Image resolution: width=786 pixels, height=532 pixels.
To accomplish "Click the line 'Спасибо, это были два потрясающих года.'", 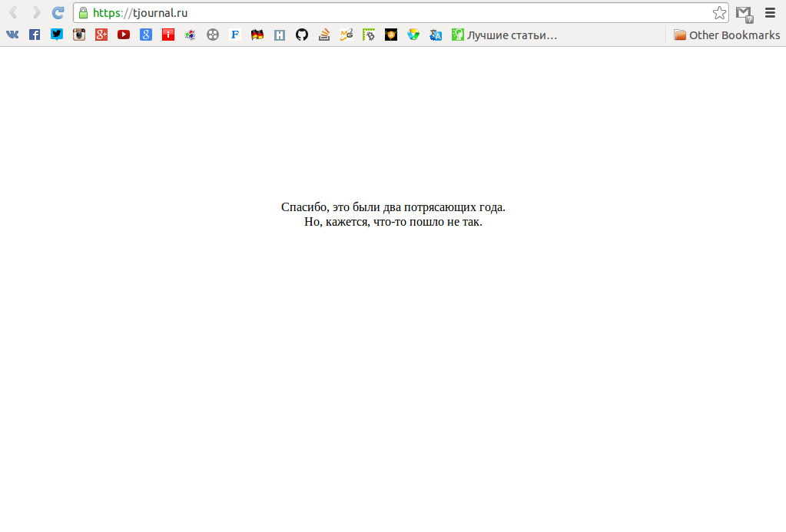I will (x=393, y=207).
